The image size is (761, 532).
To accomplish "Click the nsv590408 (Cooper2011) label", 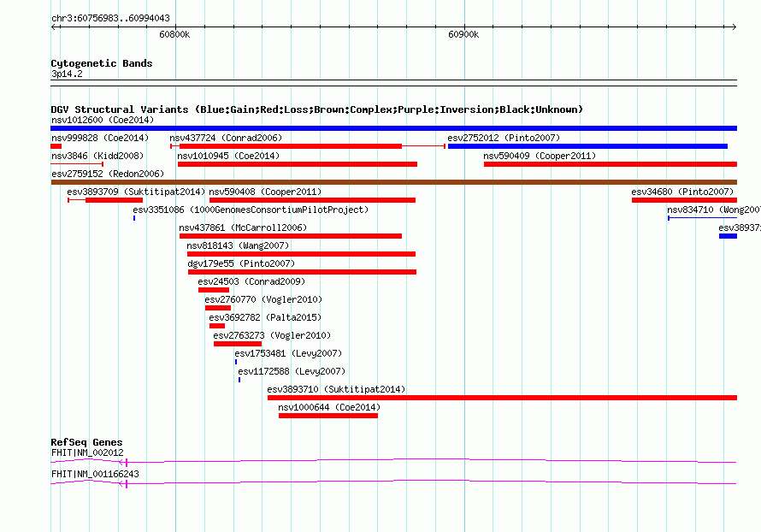I will pyautogui.click(x=265, y=192).
